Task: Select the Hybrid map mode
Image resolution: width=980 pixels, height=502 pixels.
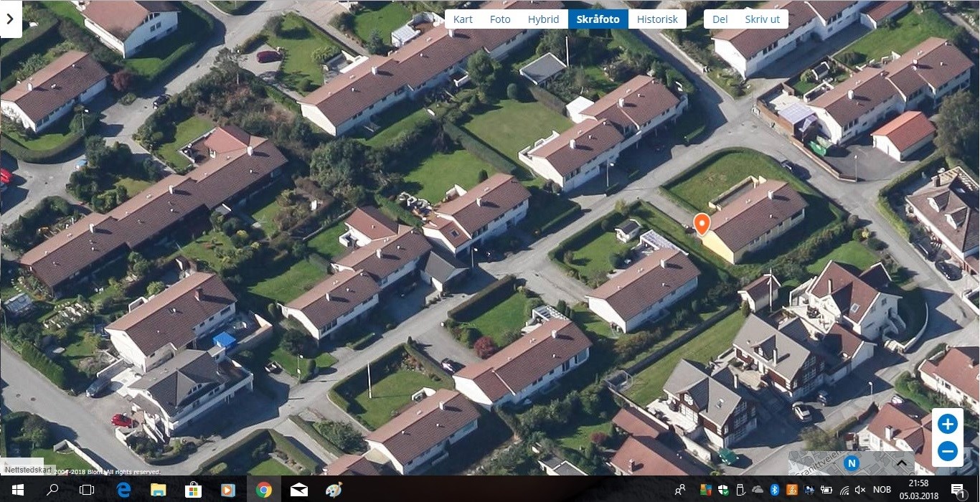Action: tap(543, 19)
